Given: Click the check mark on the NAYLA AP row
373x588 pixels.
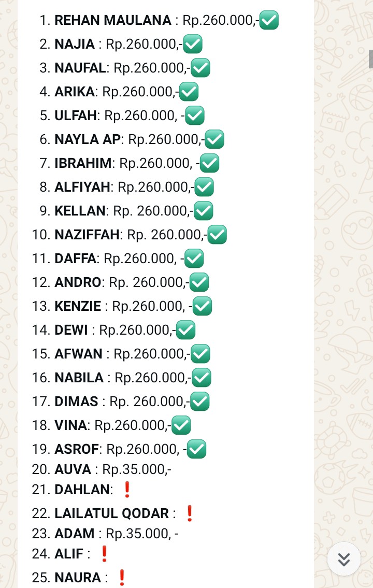Looking at the screenshot, I should [214, 139].
